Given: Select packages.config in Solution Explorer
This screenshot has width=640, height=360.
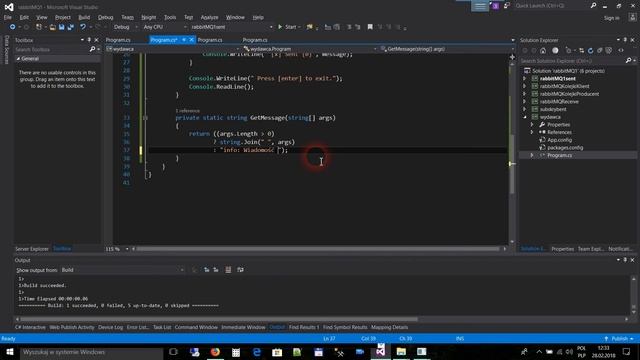Looking at the screenshot, I should point(565,148).
